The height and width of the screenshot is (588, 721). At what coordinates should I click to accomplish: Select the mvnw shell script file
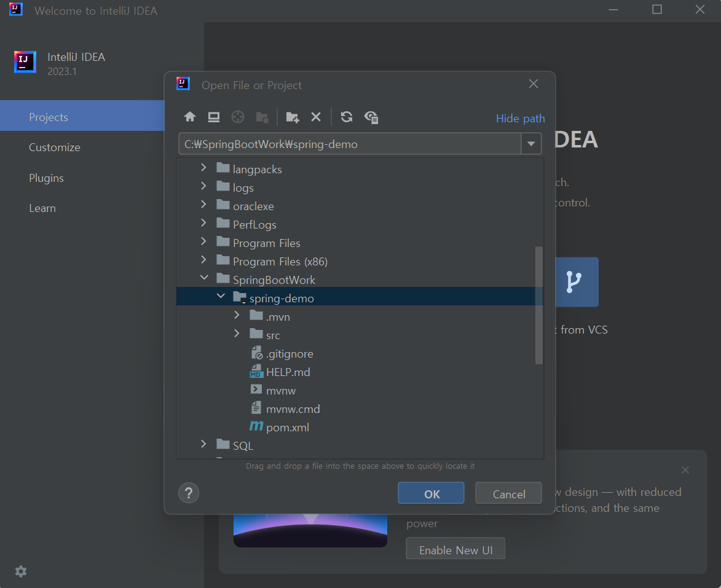tap(273, 390)
